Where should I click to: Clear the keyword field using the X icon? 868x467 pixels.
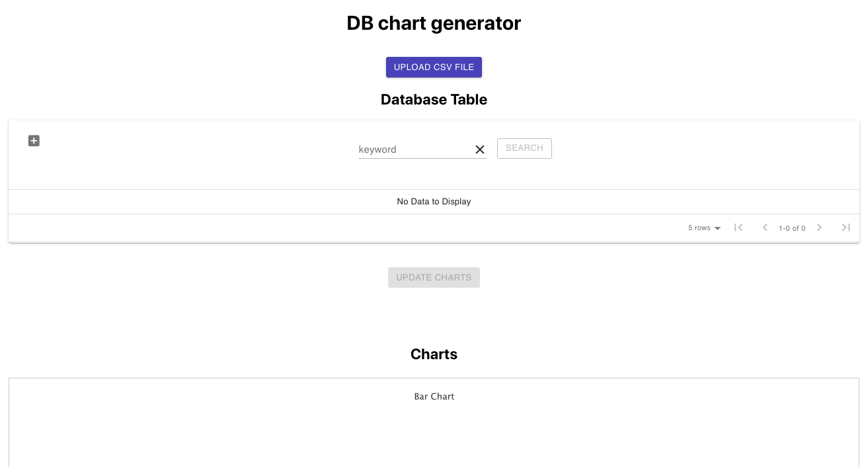click(x=480, y=149)
